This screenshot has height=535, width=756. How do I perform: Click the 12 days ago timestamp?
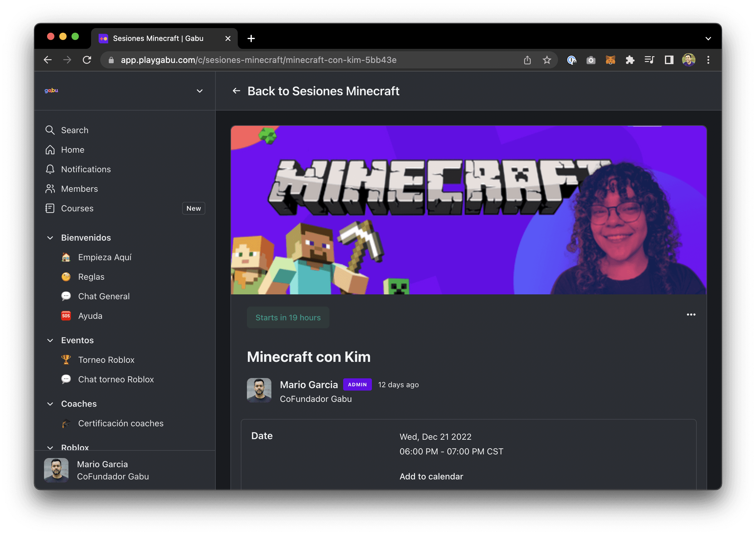pos(398,384)
